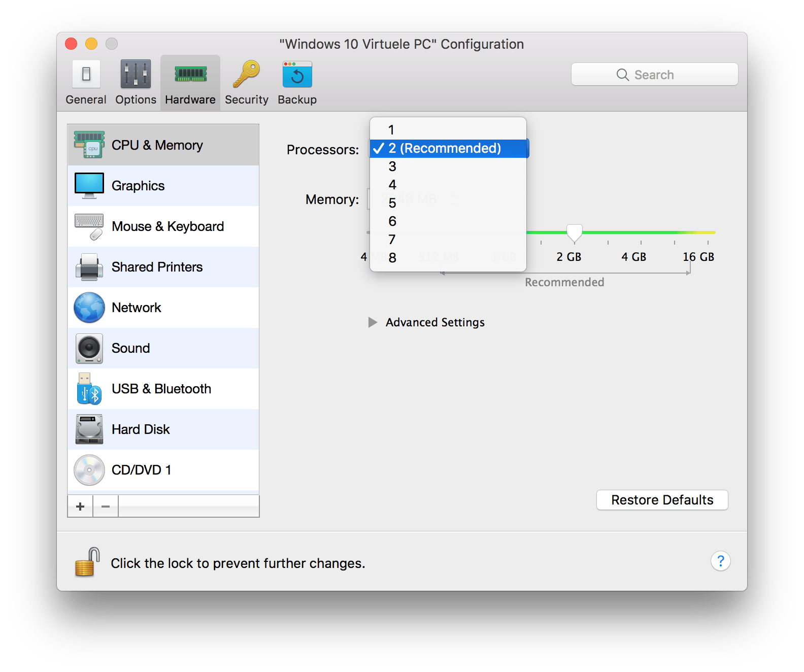Add a device with the plus button

pyautogui.click(x=80, y=506)
